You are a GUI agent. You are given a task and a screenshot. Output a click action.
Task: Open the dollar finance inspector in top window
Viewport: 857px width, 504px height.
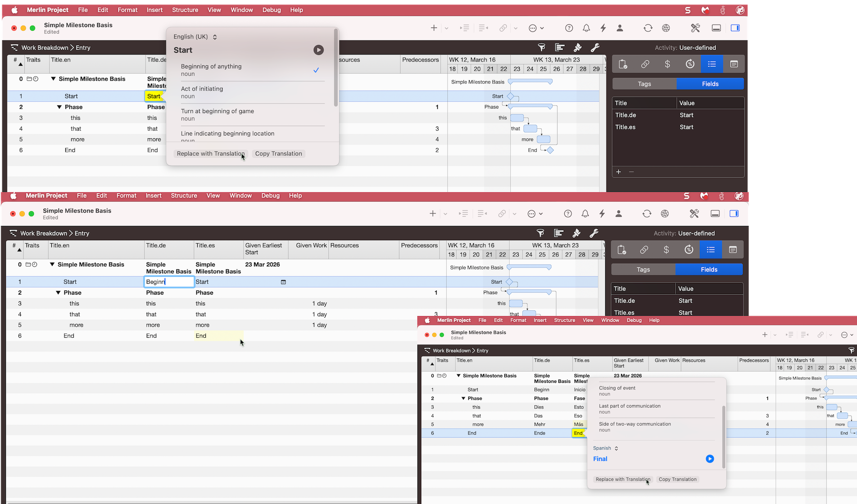point(667,64)
